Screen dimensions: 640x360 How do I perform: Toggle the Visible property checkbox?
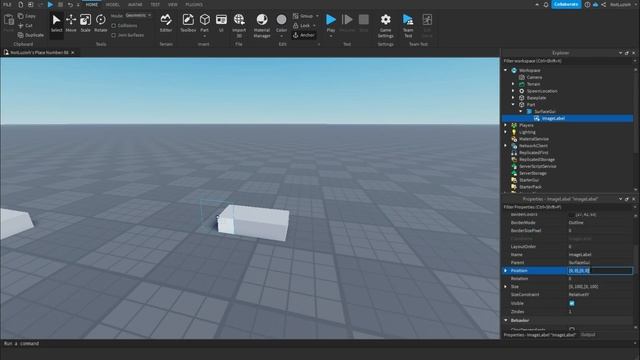tap(572, 303)
